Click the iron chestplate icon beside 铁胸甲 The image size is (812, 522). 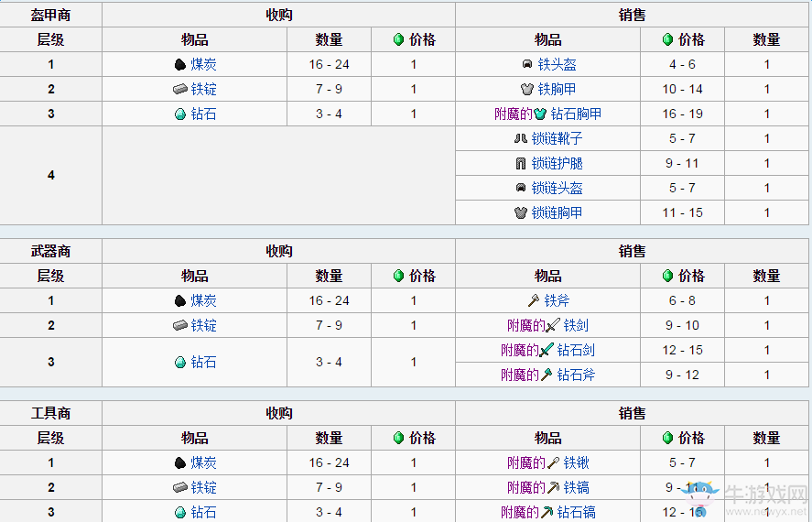[x=526, y=90]
